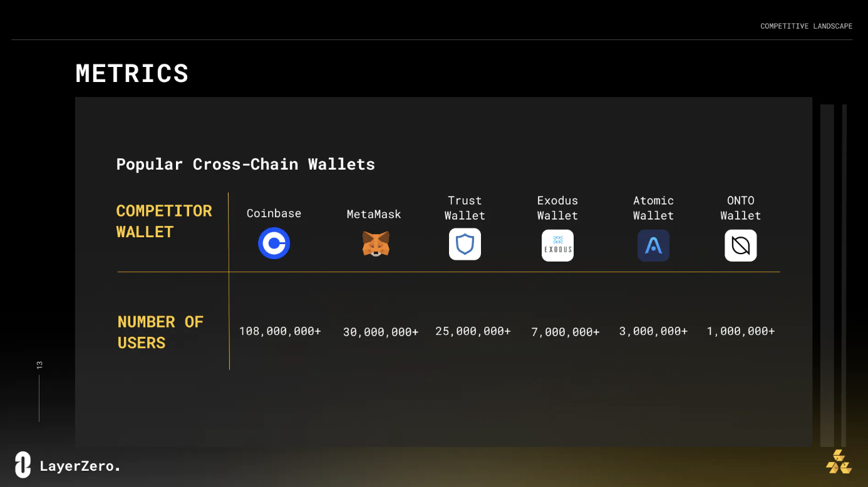Click the 7,000,000+ Exodus user count
The image size is (868, 487).
click(565, 332)
